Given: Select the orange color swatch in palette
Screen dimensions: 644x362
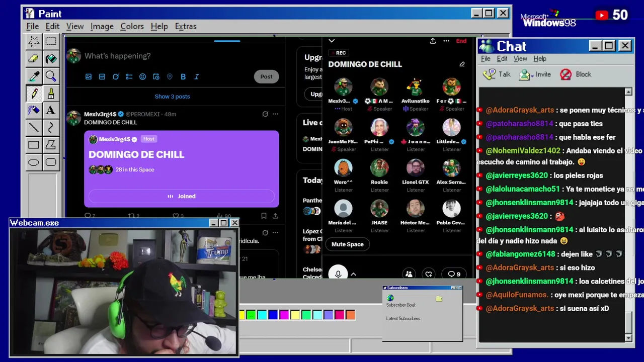Looking at the screenshot, I should pyautogui.click(x=351, y=315).
